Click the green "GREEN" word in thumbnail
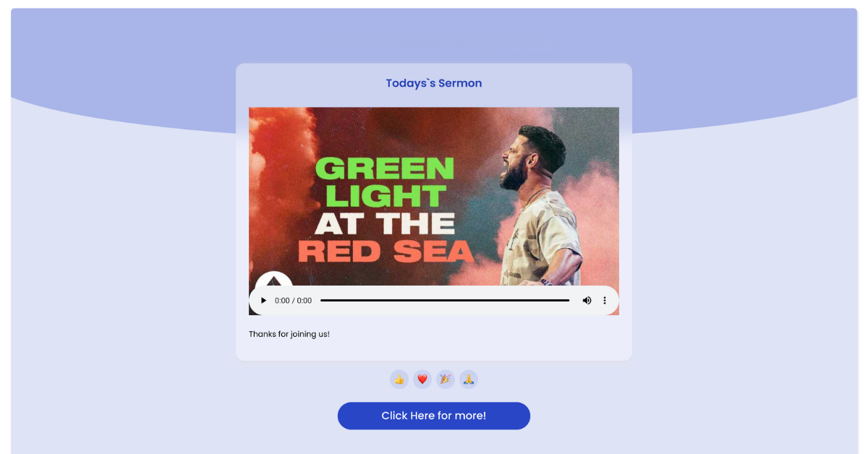The width and height of the screenshot is (868, 454). click(x=385, y=168)
